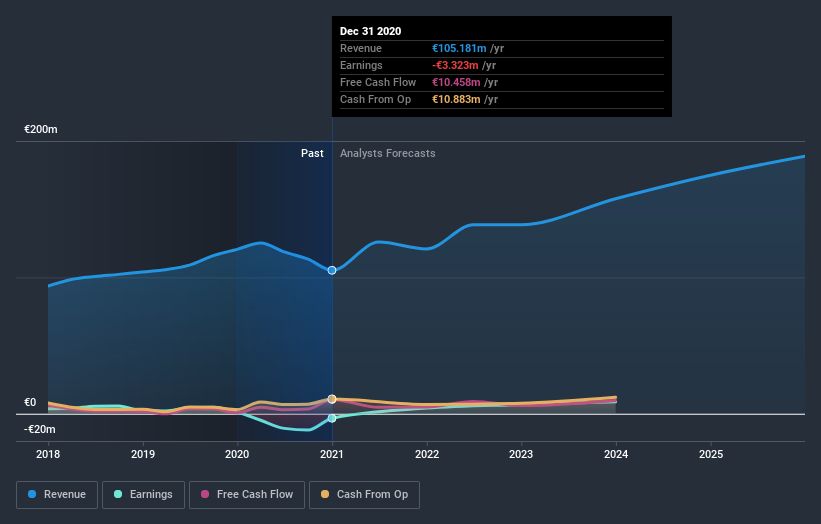Click the Revenue data point marker at 2021
The height and width of the screenshot is (524, 821).
[x=332, y=270]
